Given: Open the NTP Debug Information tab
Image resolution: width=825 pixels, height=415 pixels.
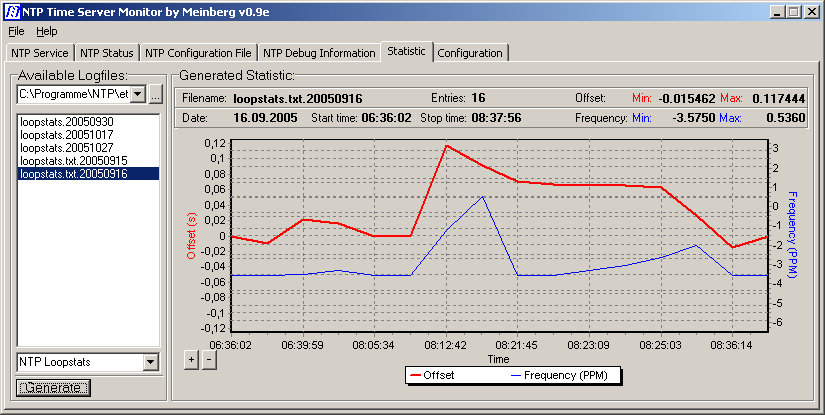Looking at the screenshot, I should (x=319, y=53).
